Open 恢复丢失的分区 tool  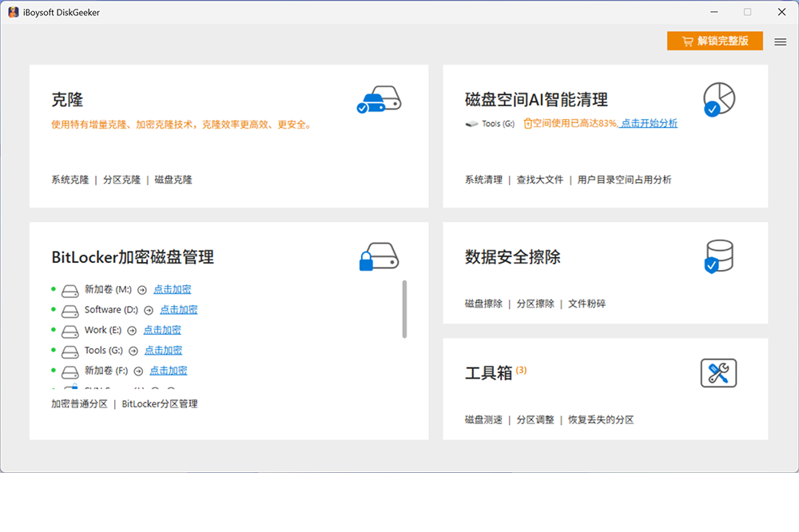point(601,420)
